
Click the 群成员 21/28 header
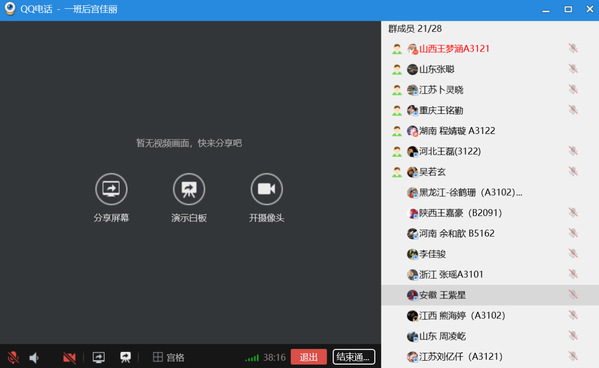pyautogui.click(x=415, y=29)
